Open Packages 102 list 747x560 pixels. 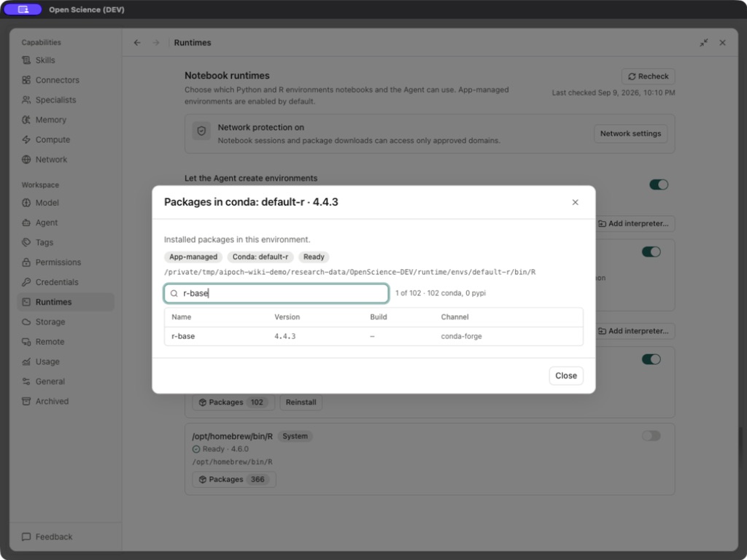233,402
